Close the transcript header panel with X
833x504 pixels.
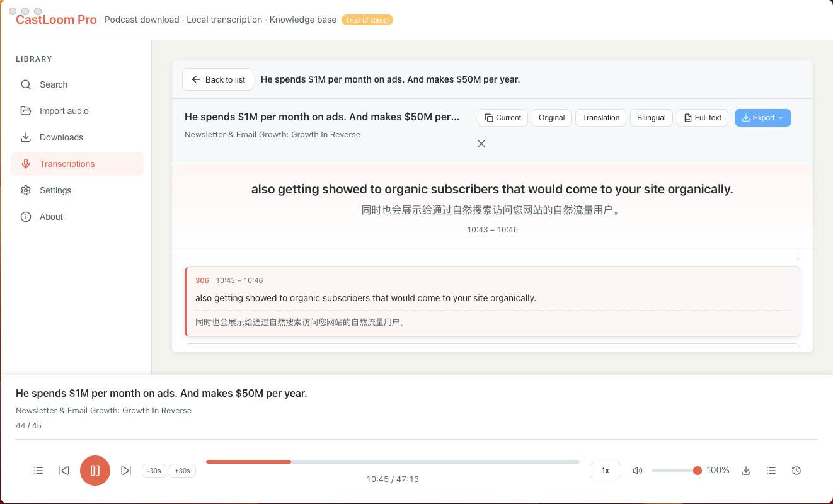click(481, 144)
